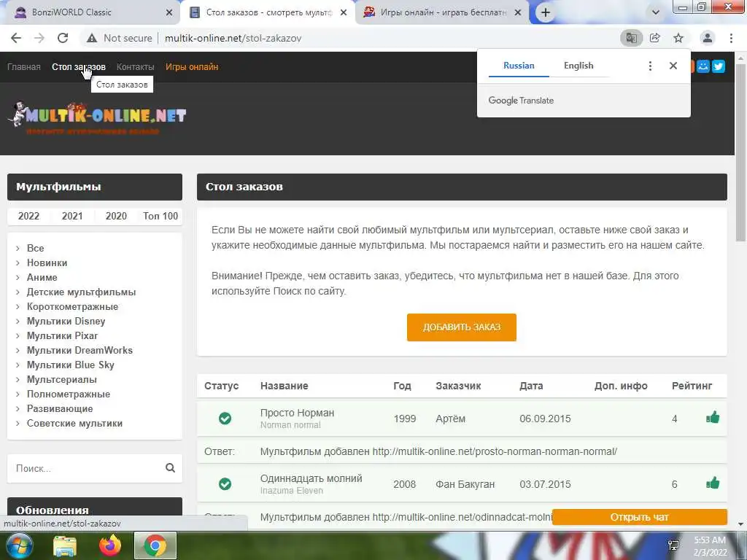This screenshot has height=560, width=747.
Task: Open Chrome three-dot main menu
Action: coord(731,38)
